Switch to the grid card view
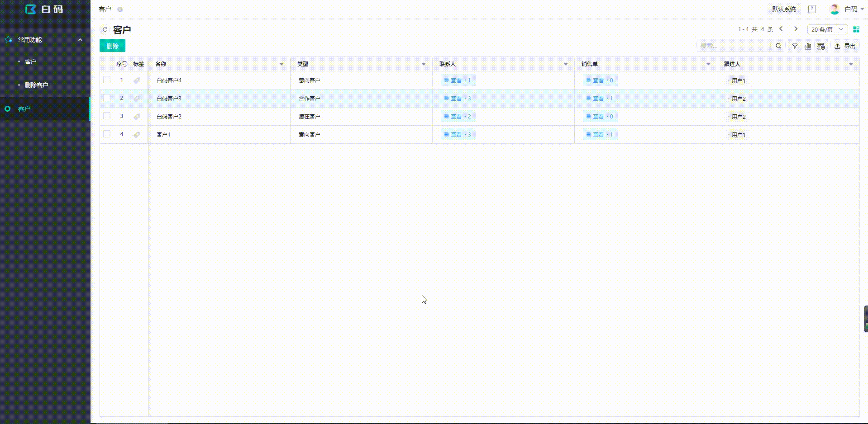 [x=856, y=29]
